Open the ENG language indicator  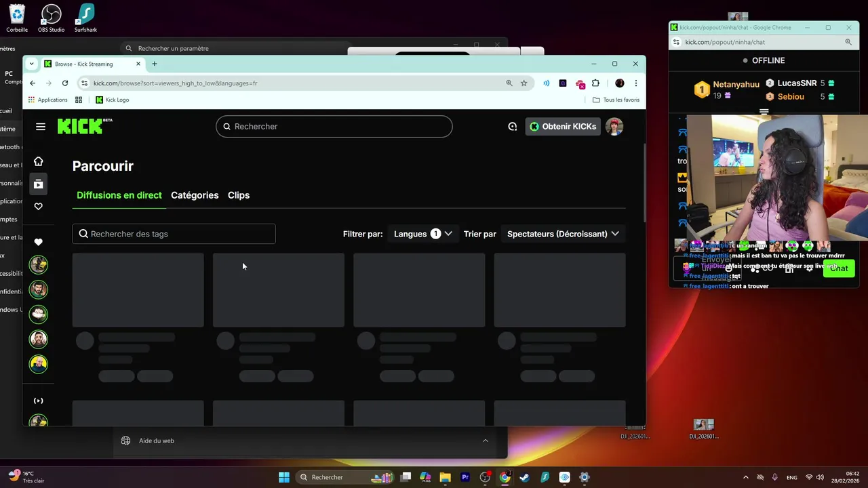[791, 477]
